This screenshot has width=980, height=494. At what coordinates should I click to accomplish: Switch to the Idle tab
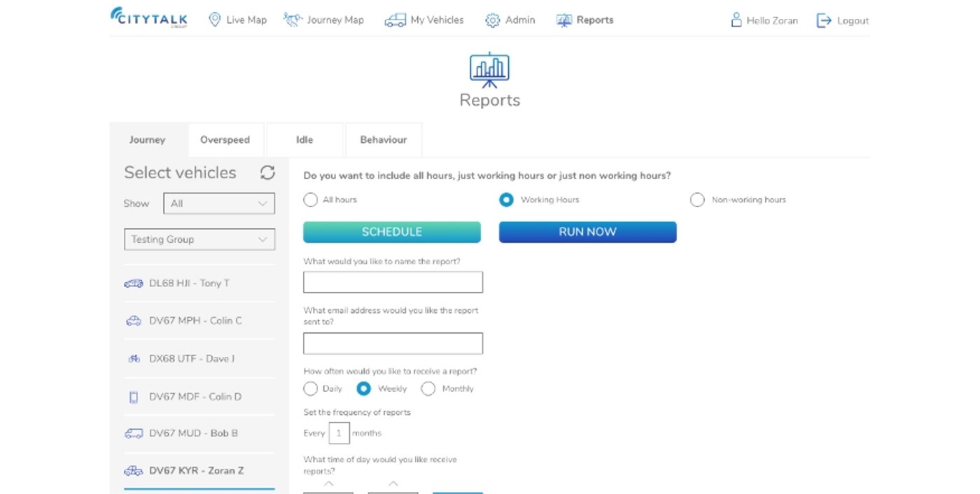click(304, 140)
